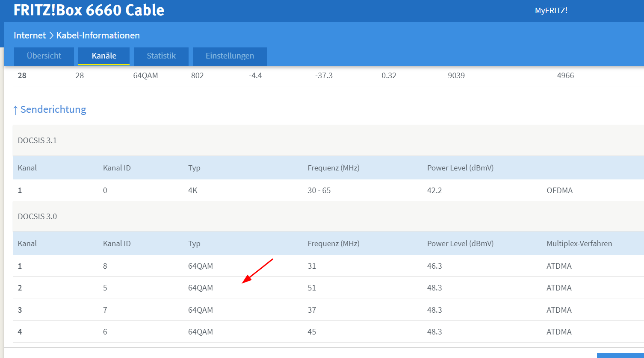The height and width of the screenshot is (358, 644).
Task: Click the 46.3 power level value
Action: [x=434, y=266]
